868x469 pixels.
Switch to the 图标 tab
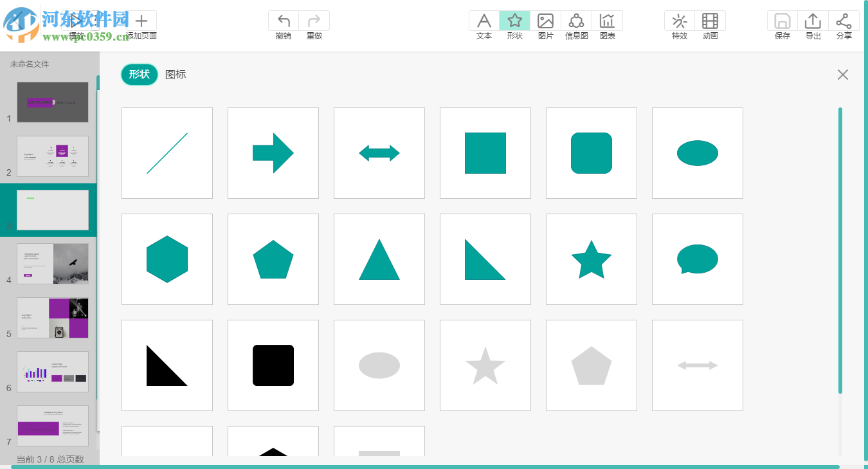(176, 75)
